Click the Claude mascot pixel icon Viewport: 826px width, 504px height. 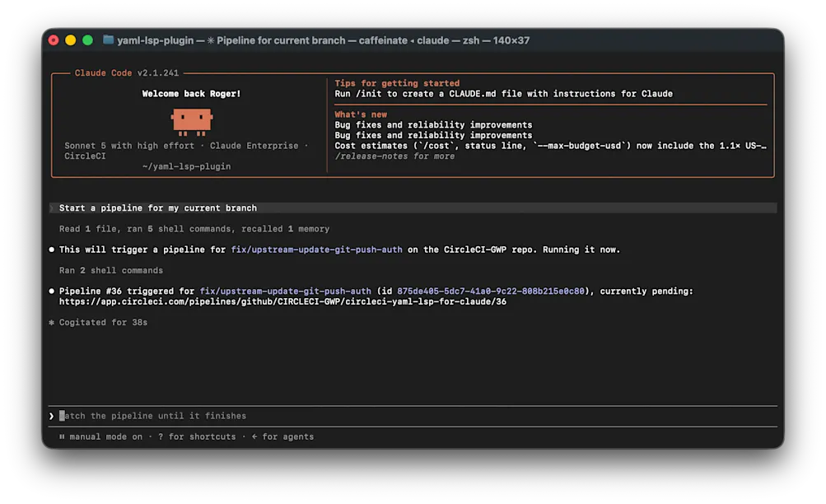(192, 122)
